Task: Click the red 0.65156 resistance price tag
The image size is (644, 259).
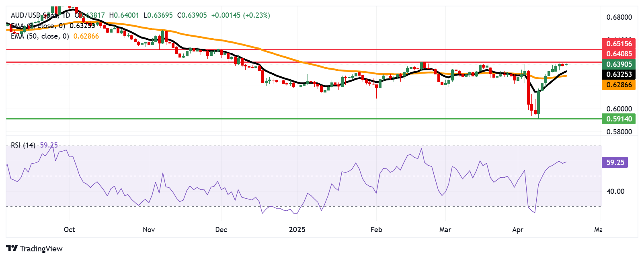Action: [x=619, y=44]
